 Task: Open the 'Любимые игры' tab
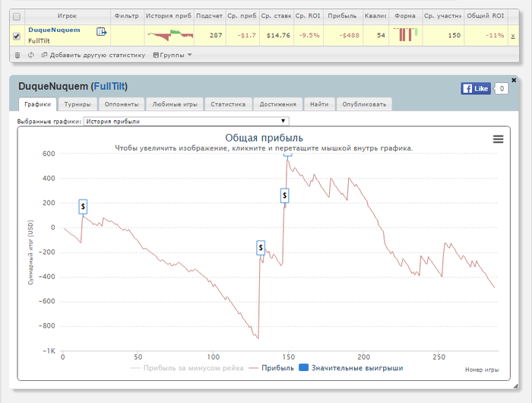point(175,104)
